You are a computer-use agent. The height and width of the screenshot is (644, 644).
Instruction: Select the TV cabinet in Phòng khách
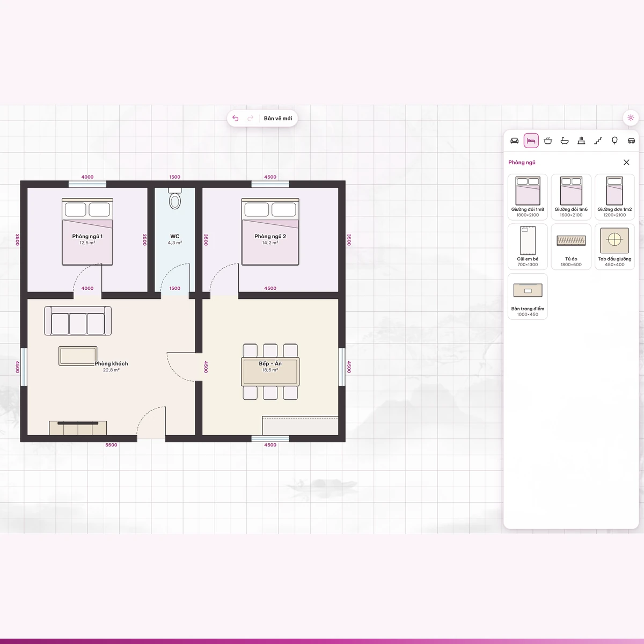[x=78, y=428]
